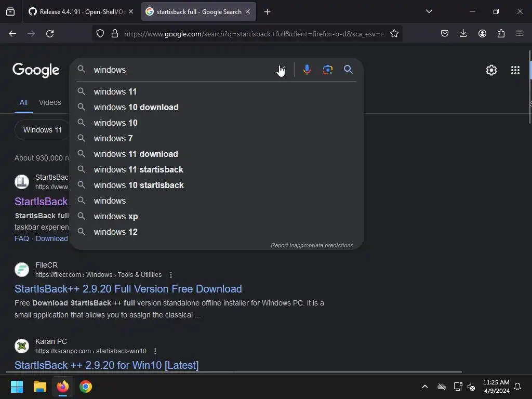Select suggestion windows 11

click(x=217, y=91)
